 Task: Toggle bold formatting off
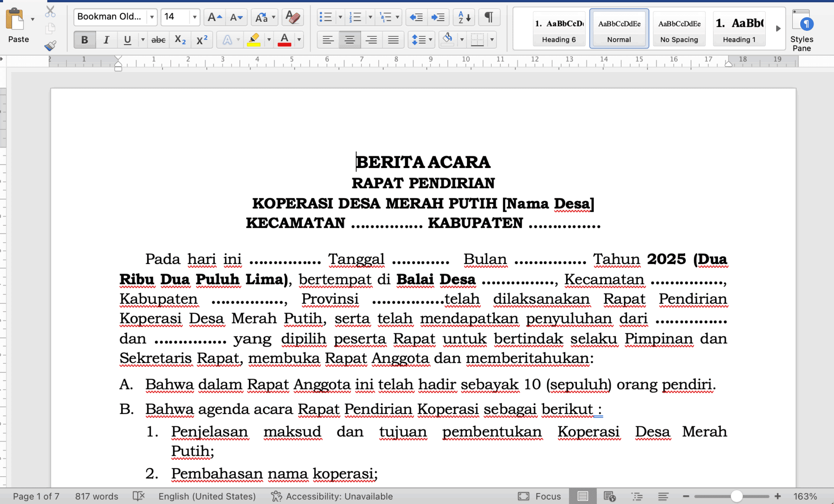coord(85,40)
